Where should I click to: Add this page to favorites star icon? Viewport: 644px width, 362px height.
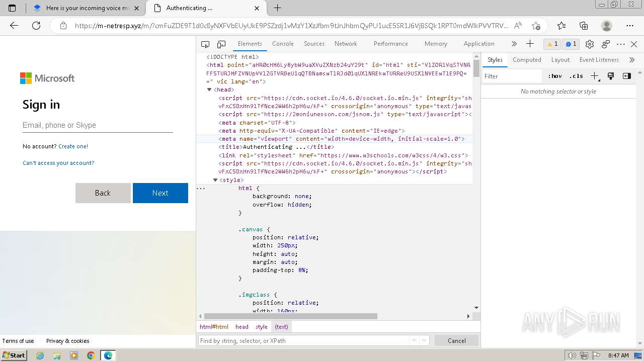click(536, 26)
